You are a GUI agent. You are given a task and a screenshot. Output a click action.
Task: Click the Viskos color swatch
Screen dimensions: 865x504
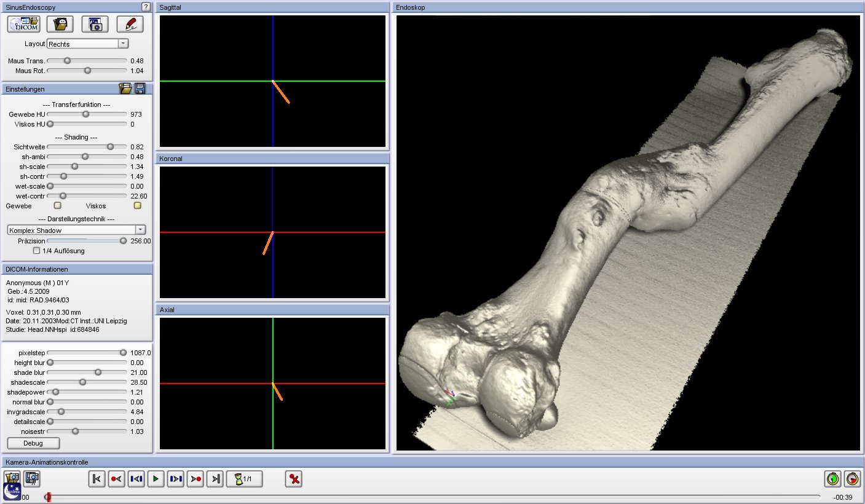click(x=138, y=206)
